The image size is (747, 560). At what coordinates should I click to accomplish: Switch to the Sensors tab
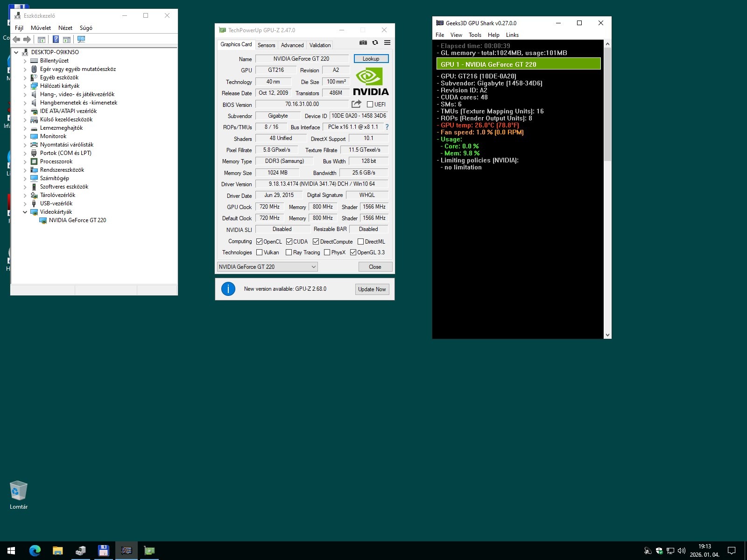(x=267, y=45)
